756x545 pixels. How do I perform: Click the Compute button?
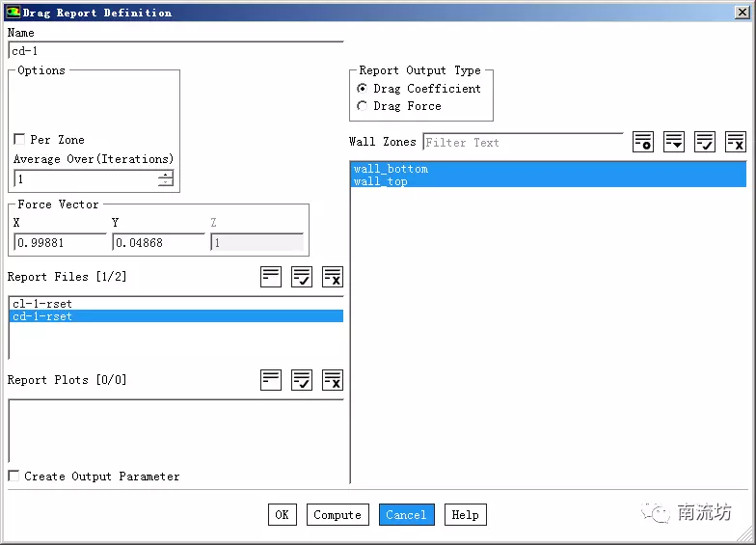tap(337, 515)
